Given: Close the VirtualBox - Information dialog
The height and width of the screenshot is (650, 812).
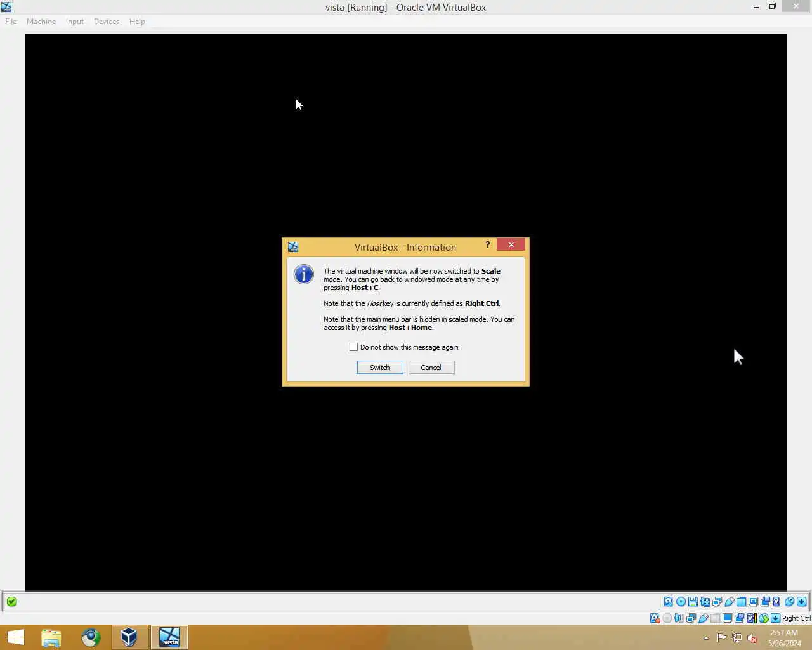Looking at the screenshot, I should 511,245.
